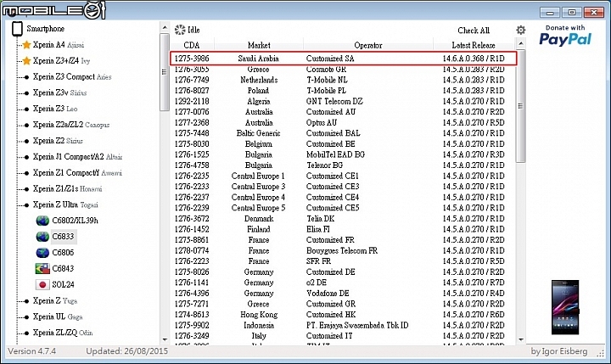611x364 pixels.
Task: Select Xperia Z Yuga in tree
Action: pos(55,301)
